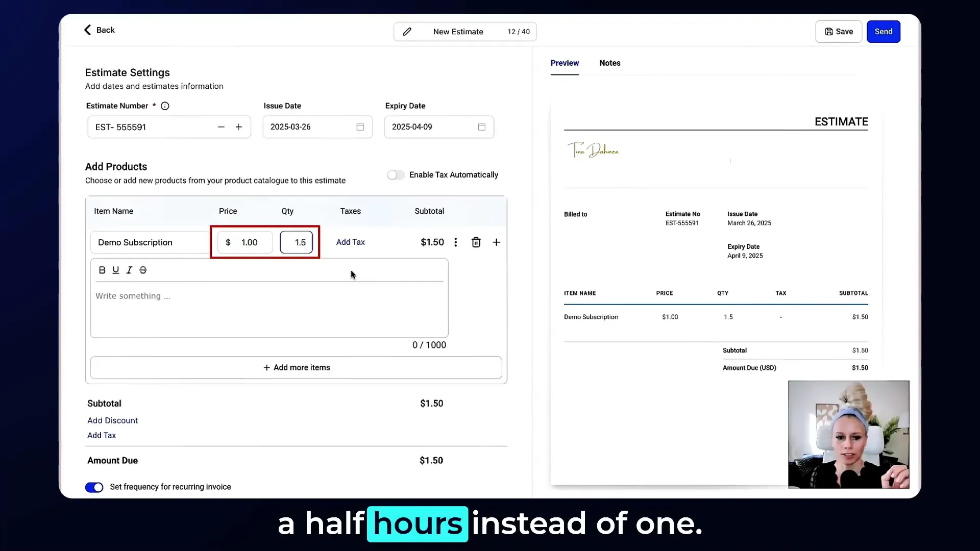Open the Expiry Date calendar picker
This screenshot has width=980, height=551.
481,127
